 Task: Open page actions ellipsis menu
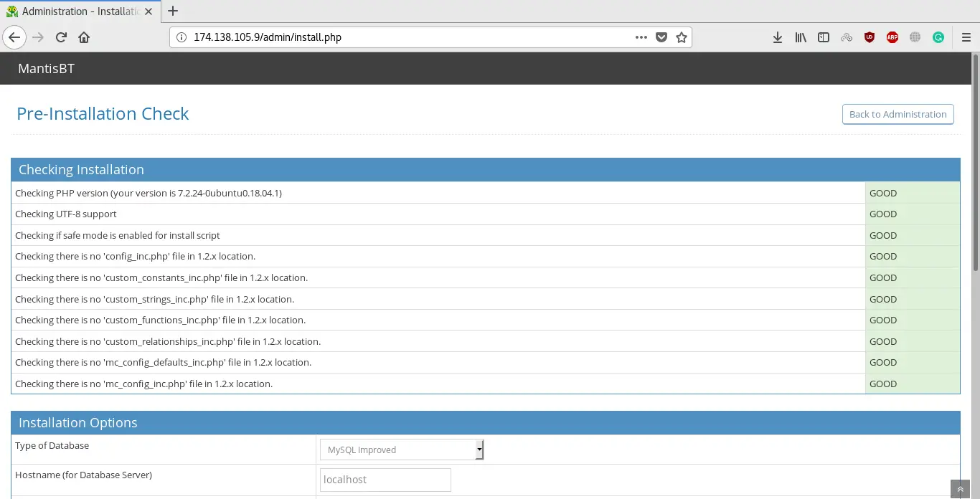pyautogui.click(x=641, y=37)
